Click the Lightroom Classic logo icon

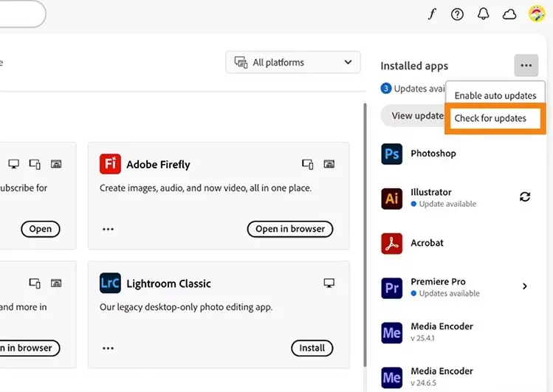click(x=110, y=283)
